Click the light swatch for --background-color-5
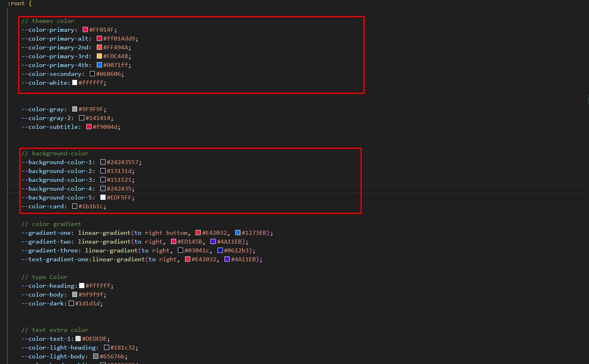 pyautogui.click(x=103, y=197)
